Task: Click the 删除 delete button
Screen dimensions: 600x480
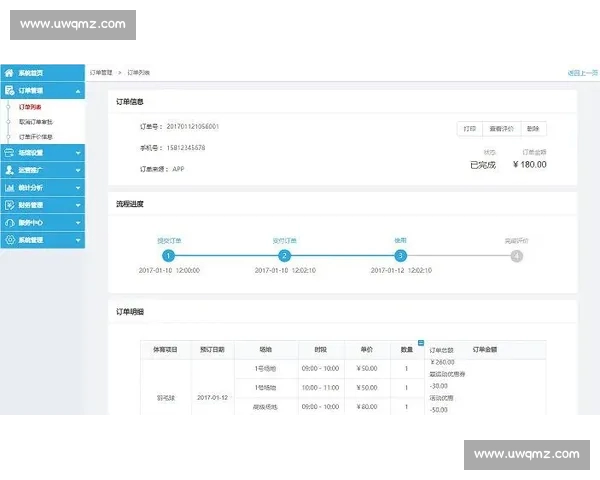Action: tap(533, 129)
